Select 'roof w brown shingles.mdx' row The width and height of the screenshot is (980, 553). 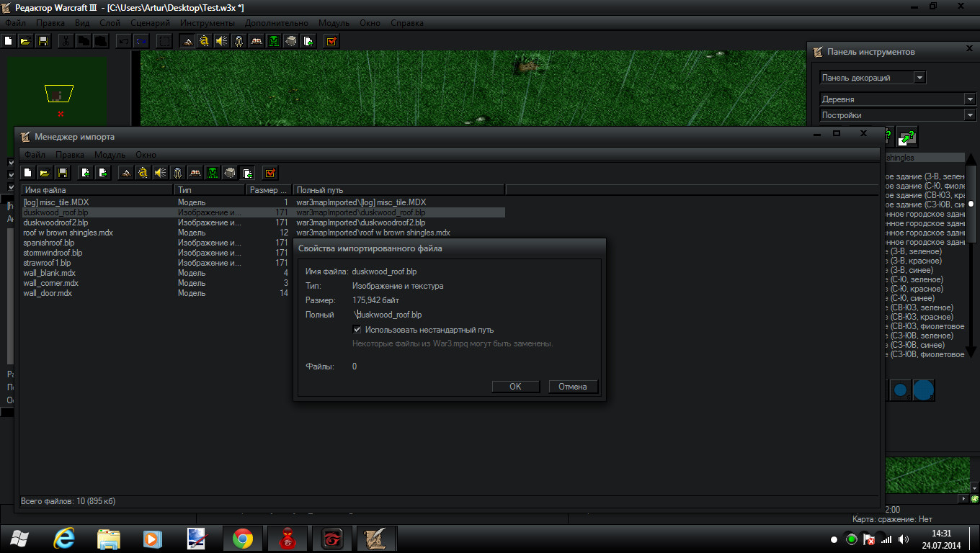pos(263,233)
